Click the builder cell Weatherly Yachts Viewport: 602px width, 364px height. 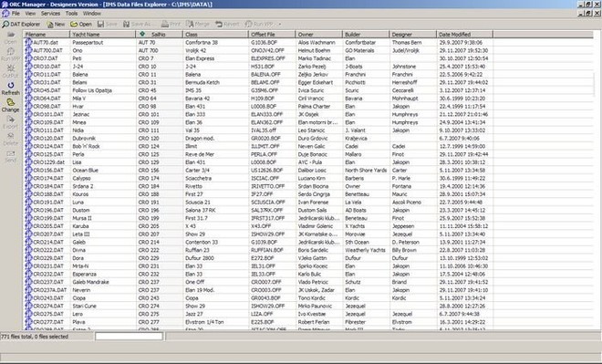point(365,250)
